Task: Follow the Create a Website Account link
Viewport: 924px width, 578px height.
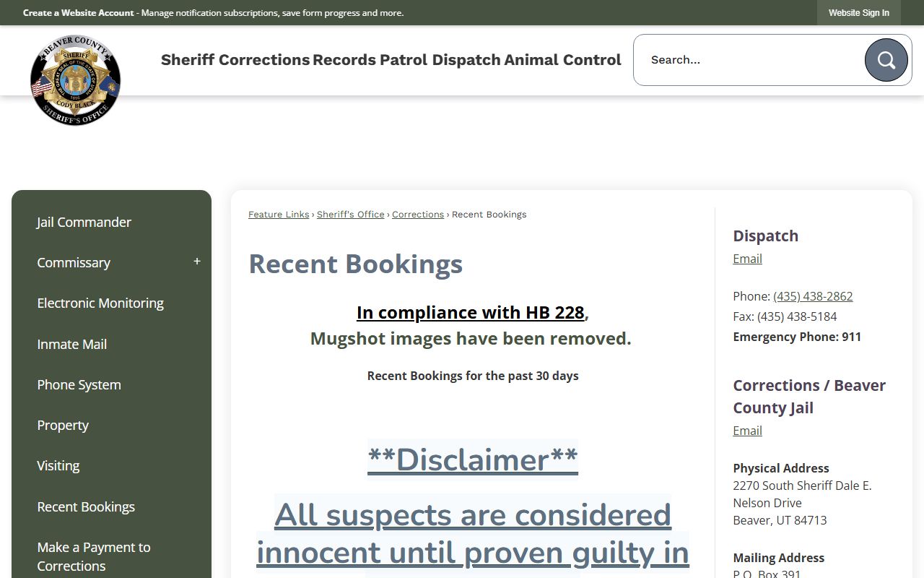Action: tap(79, 13)
